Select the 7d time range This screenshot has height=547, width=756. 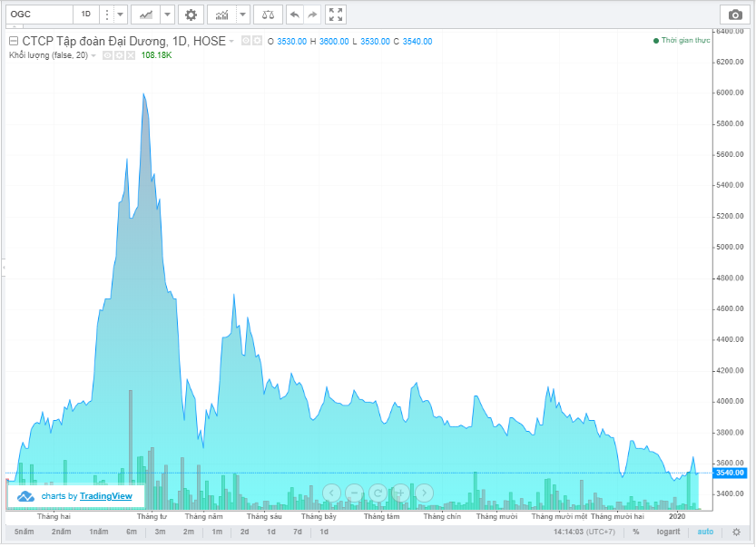(298, 532)
